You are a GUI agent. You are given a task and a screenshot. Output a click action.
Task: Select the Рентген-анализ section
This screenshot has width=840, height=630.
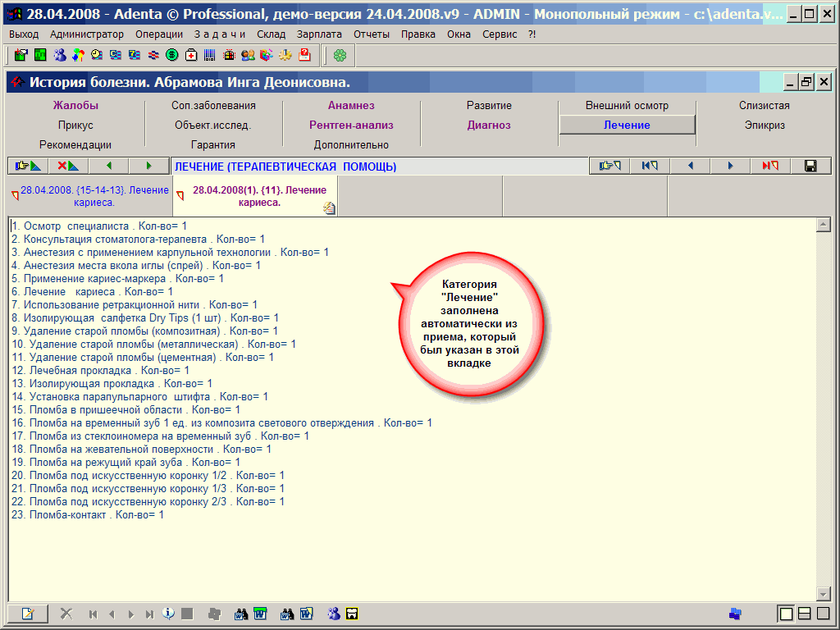pyautogui.click(x=351, y=126)
